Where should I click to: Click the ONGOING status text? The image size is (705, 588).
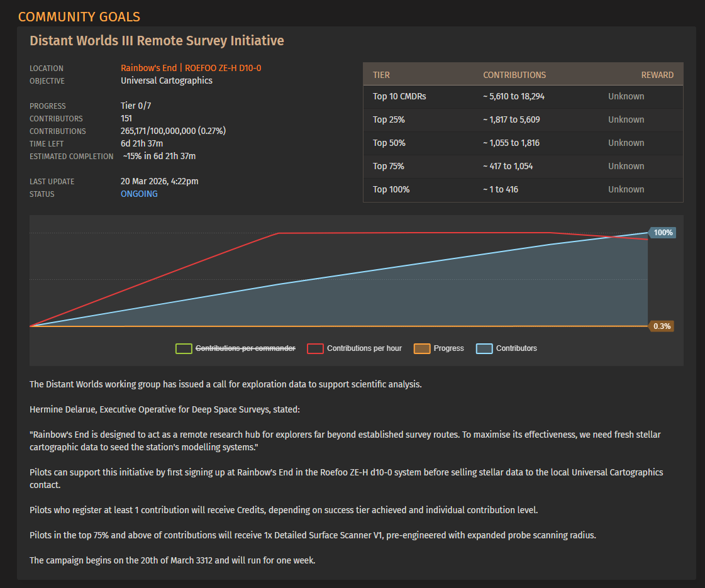(139, 194)
